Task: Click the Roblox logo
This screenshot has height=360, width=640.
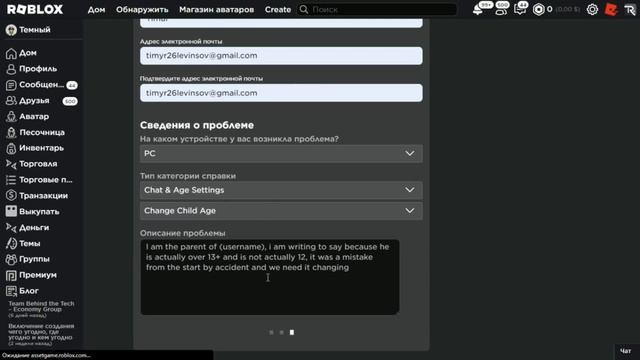Action: 35,9
